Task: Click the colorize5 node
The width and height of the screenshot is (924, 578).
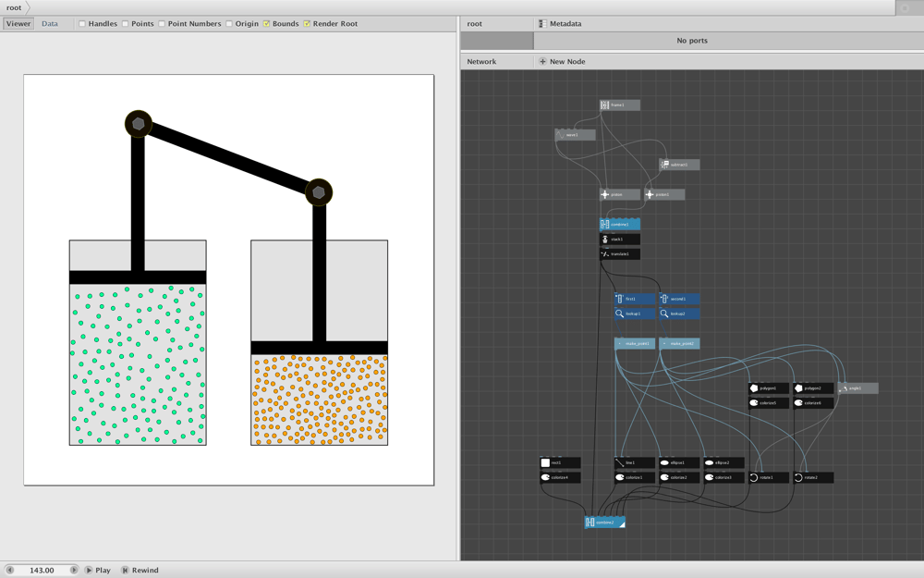Action: coord(769,403)
